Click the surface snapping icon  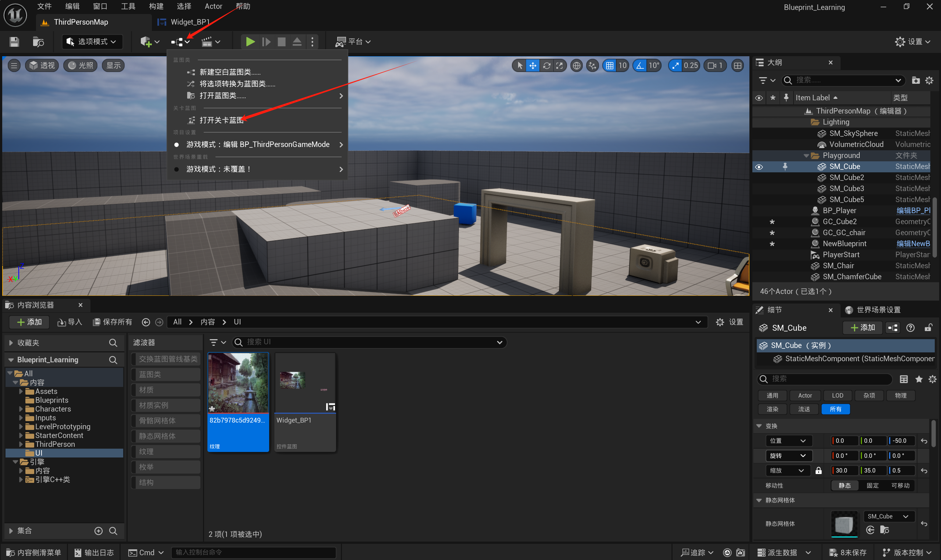592,66
